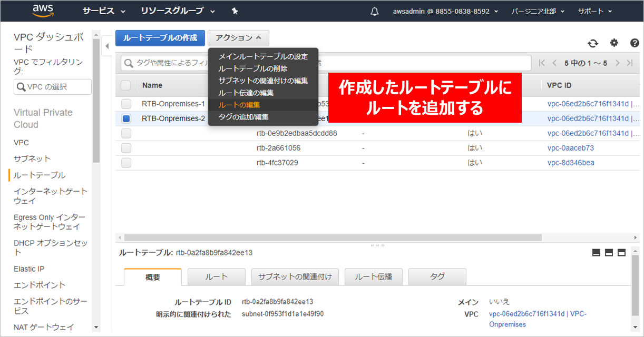The width and height of the screenshot is (644, 337).
Task: Open the notifications bell icon
Action: tap(375, 11)
